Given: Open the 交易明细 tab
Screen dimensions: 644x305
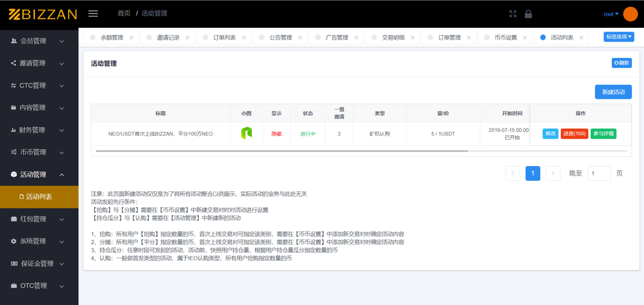Looking at the screenshot, I should point(392,37).
